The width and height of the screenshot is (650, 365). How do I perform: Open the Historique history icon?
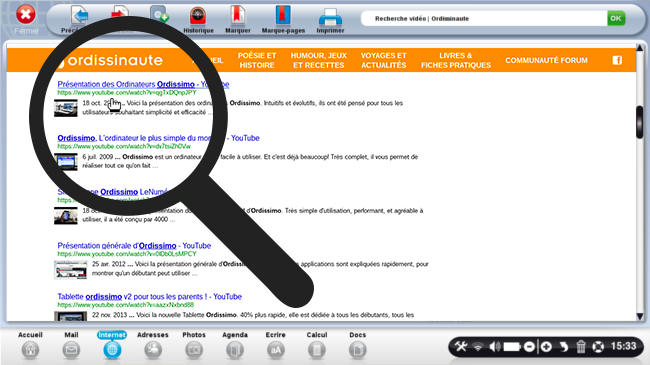198,16
